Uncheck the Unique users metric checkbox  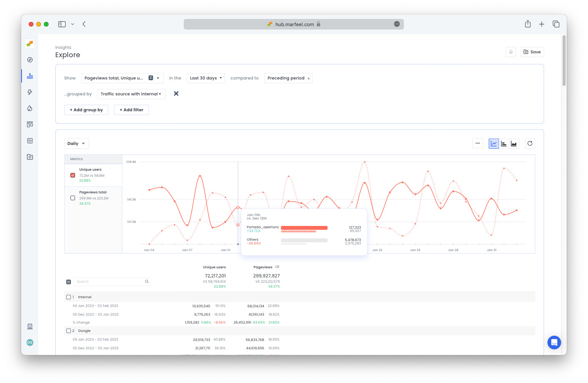[x=73, y=175]
